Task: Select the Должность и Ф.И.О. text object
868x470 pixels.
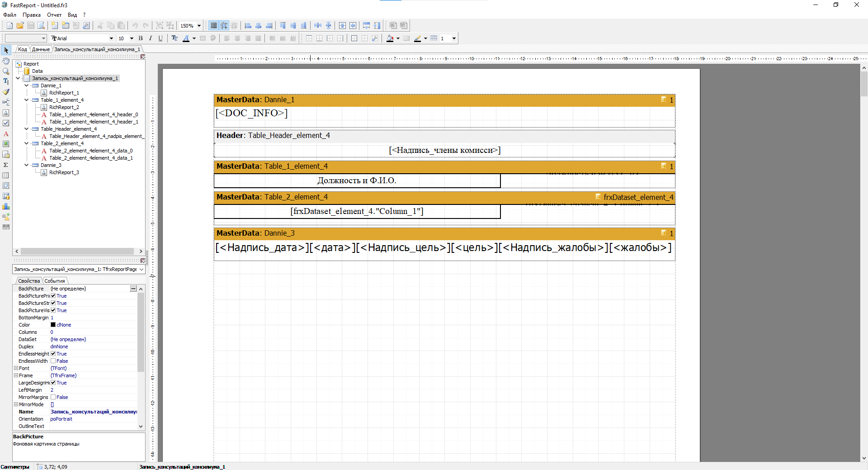Action: [x=357, y=181]
